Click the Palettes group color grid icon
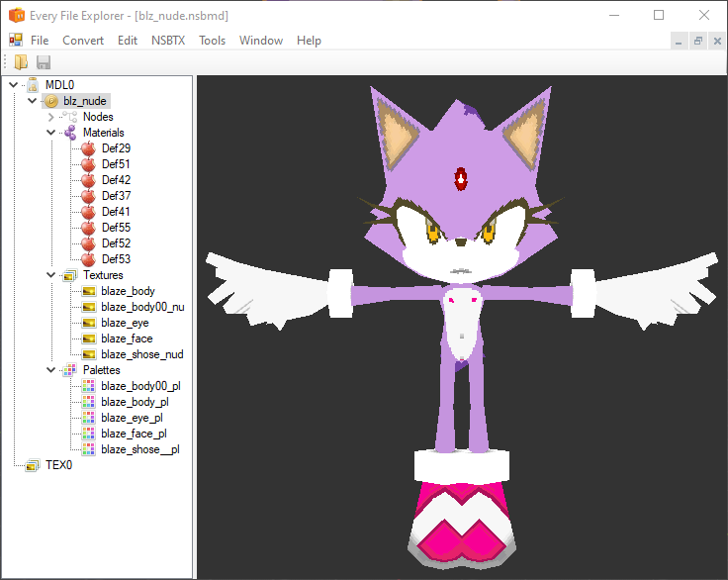 (69, 370)
